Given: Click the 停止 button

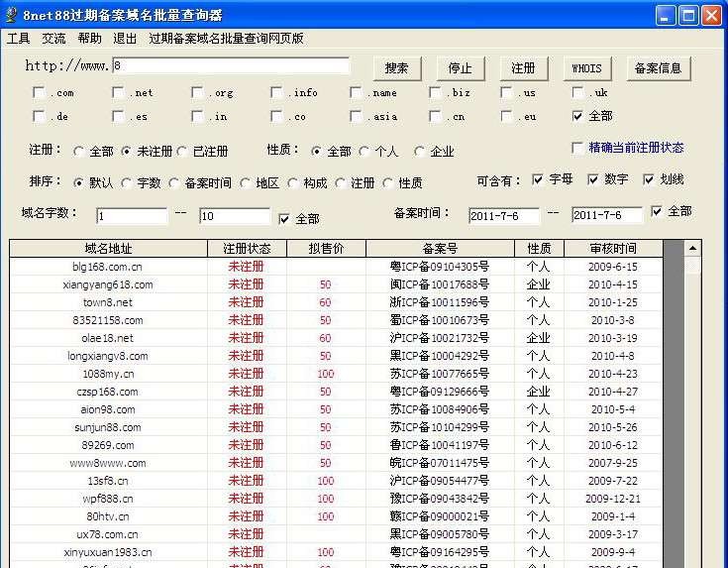Looking at the screenshot, I should pos(461,68).
